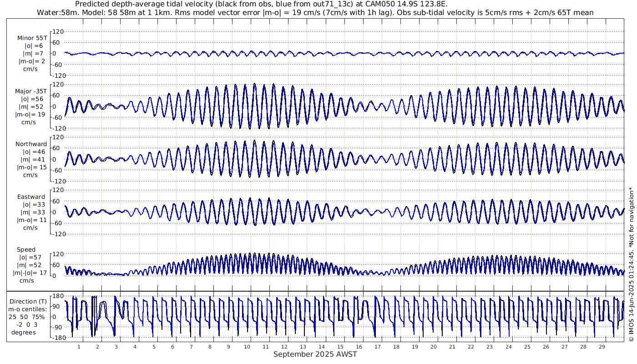The image size is (637, 364).
Task: Select the vertical "© IMOS 14-Jun-2025" copyright text
Action: pyautogui.click(x=631, y=264)
